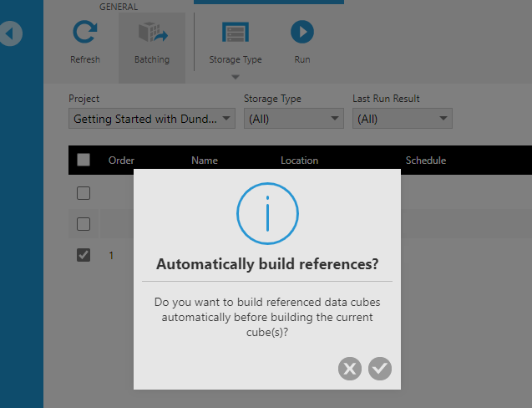Open the Project dropdown
Screen dimensions: 532x408
[152, 119]
